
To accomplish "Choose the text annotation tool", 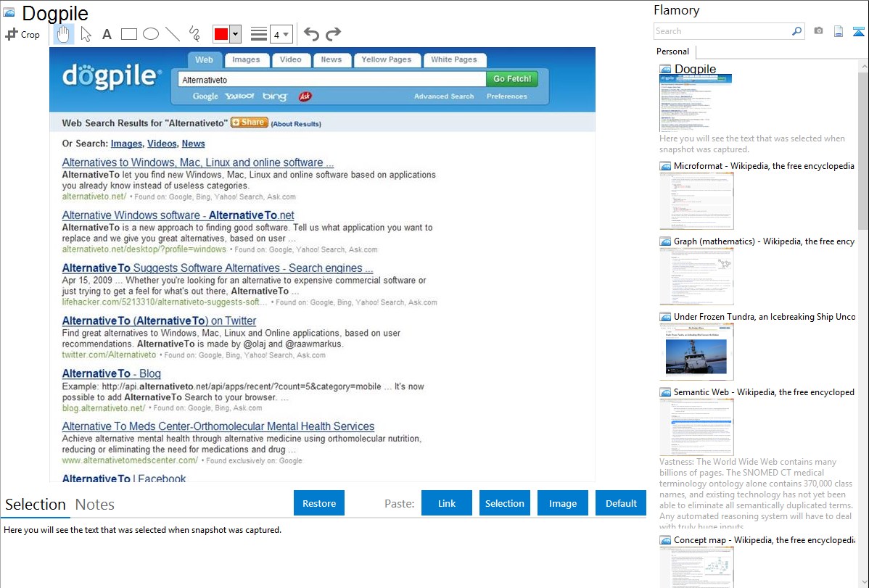I will point(107,34).
